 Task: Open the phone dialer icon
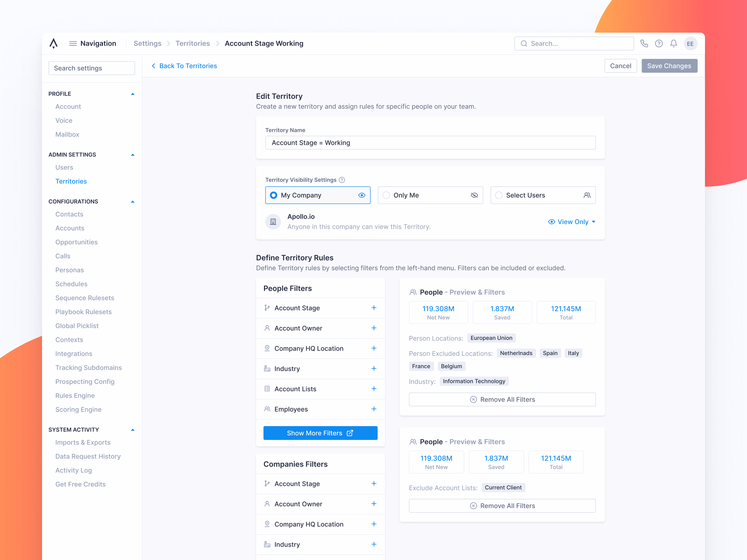[644, 44]
